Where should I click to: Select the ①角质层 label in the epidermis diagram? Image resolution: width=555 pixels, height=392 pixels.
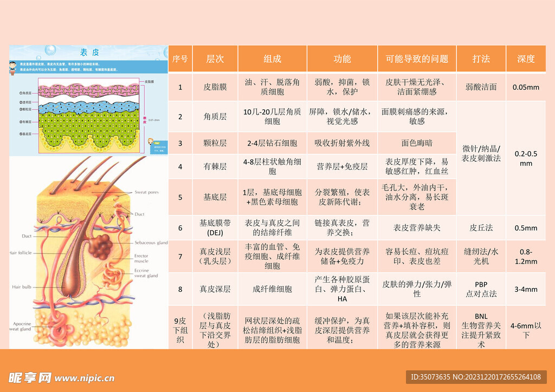(25, 93)
